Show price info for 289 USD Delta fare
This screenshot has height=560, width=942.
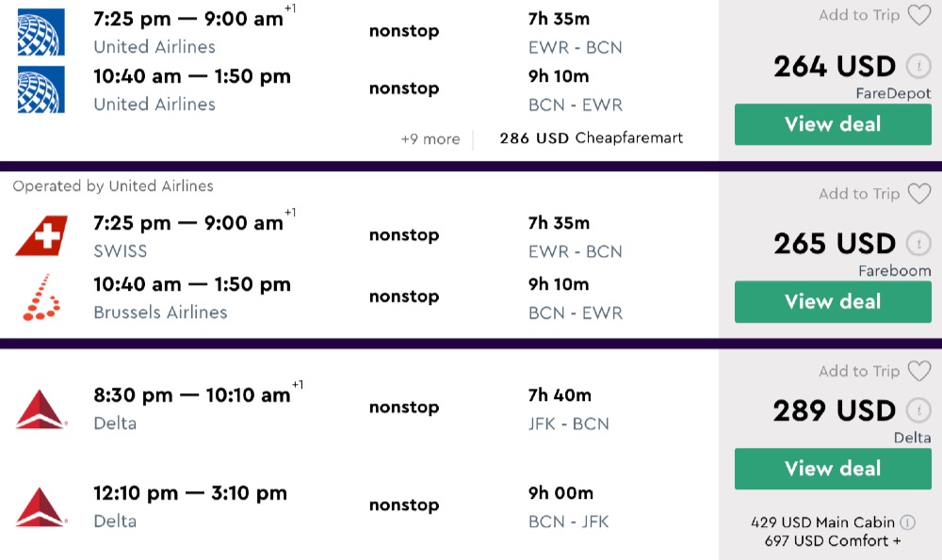[x=917, y=411]
